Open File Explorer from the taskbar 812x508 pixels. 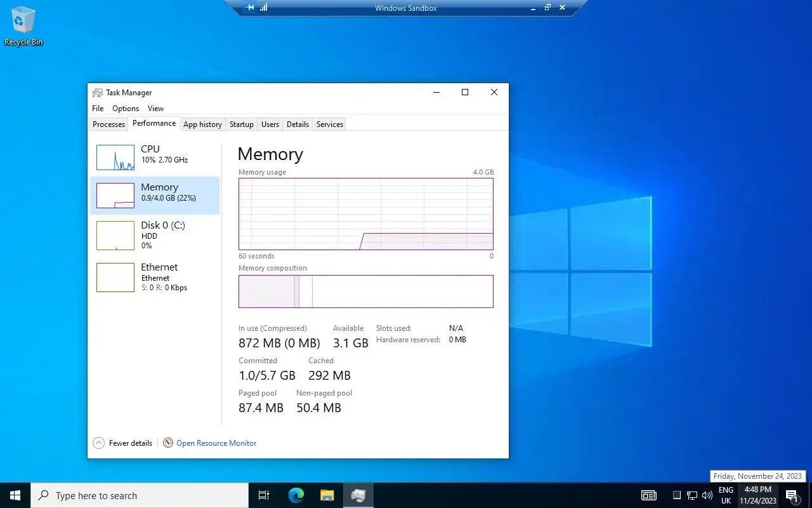[327, 495]
